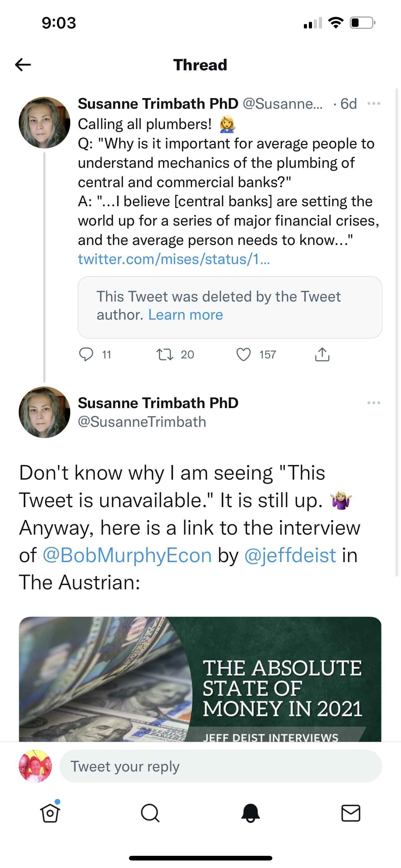This screenshot has height=868, width=401.
Task: Go to the Home tab
Action: (x=50, y=813)
